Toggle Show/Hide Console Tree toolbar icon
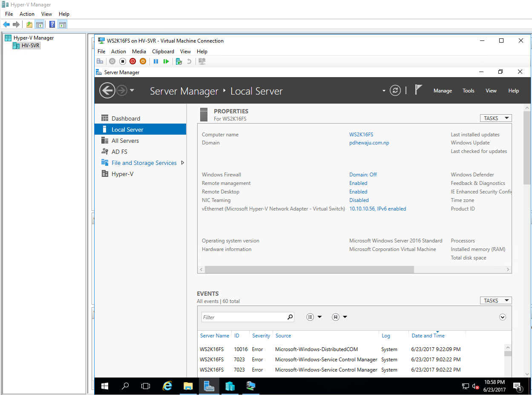Image resolution: width=532 pixels, height=395 pixels. [39, 25]
